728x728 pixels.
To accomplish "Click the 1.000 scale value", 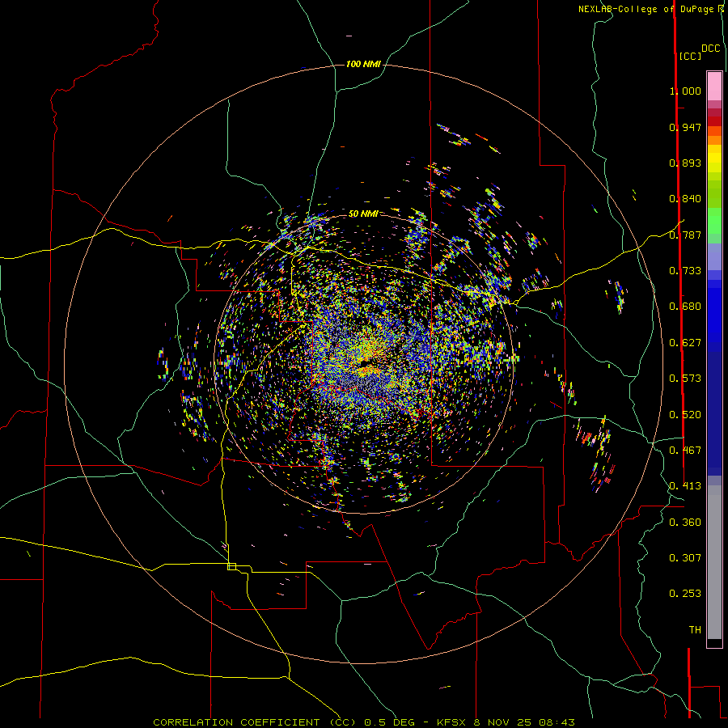I will point(685,91).
